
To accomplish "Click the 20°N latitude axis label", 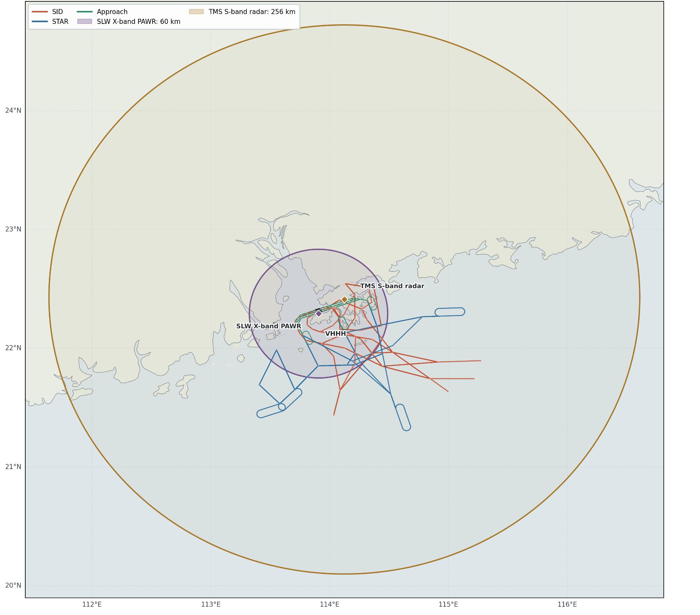I will pos(13,586).
